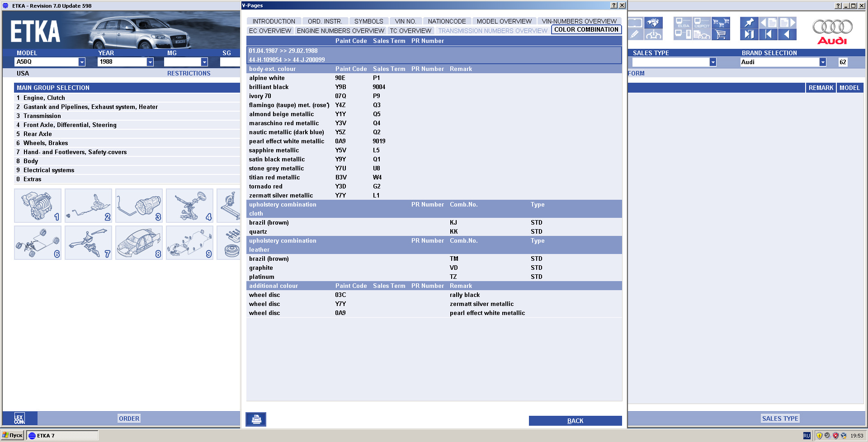The image size is (868, 442).
Task: Open the Brand Selection dropdown with Audi
Action: (x=822, y=62)
